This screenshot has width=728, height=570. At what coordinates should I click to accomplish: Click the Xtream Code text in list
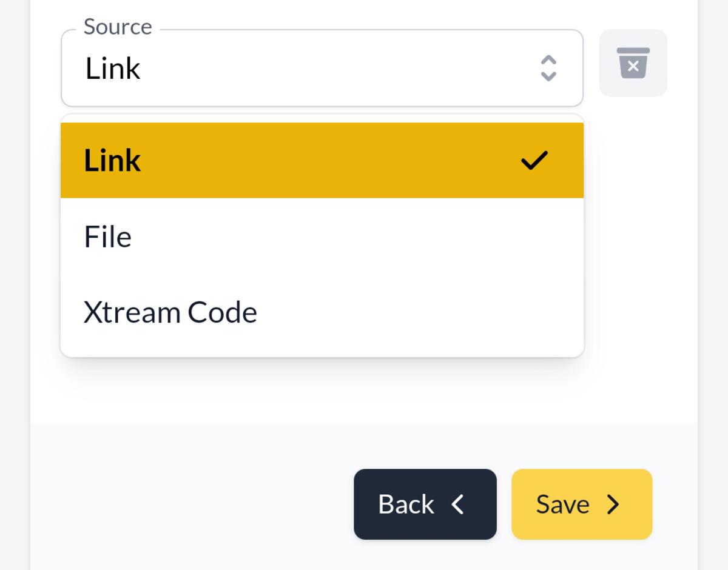(x=170, y=312)
